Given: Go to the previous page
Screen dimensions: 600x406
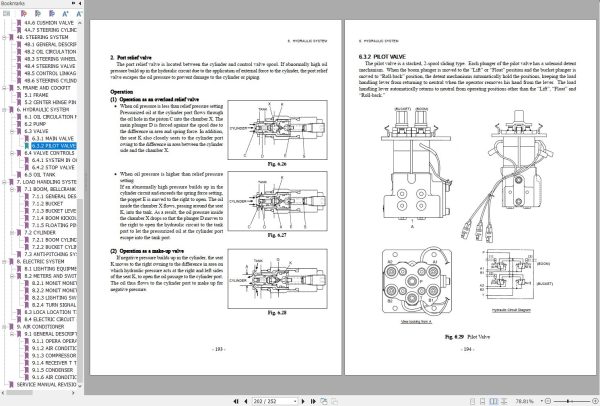Looking at the screenshot, I should click(246, 401).
